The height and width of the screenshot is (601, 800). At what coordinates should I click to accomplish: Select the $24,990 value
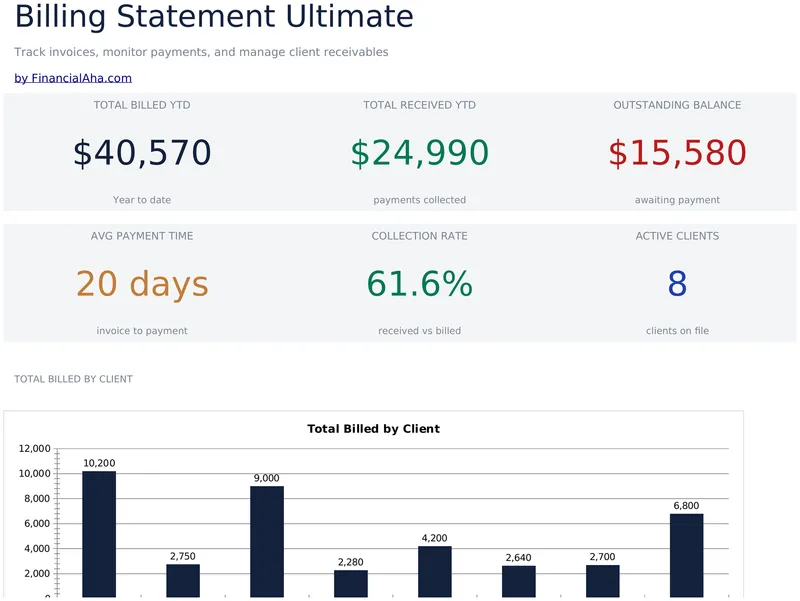419,153
